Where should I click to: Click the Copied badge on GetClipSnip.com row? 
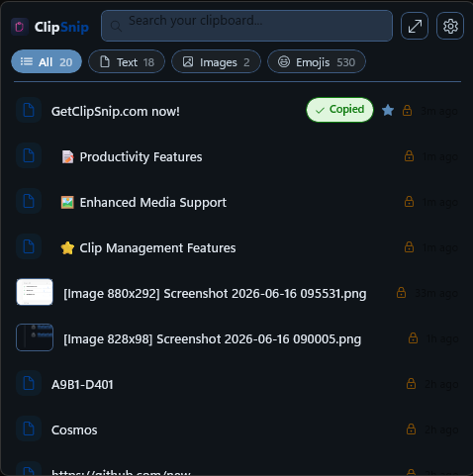coord(339,110)
